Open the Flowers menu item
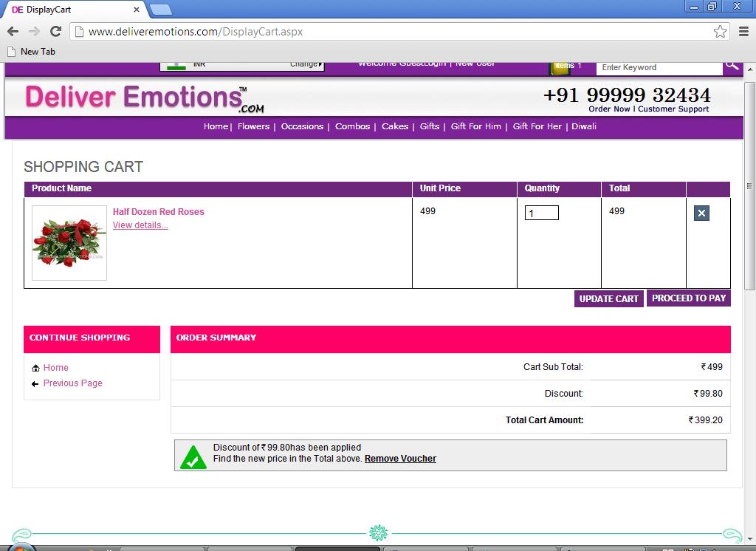Viewport: 756px width, 551px height. [x=253, y=126]
